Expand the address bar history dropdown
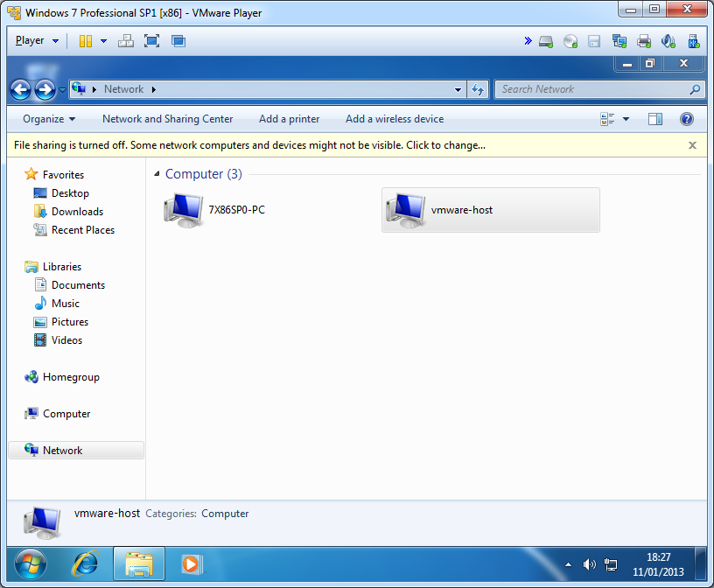 458,89
